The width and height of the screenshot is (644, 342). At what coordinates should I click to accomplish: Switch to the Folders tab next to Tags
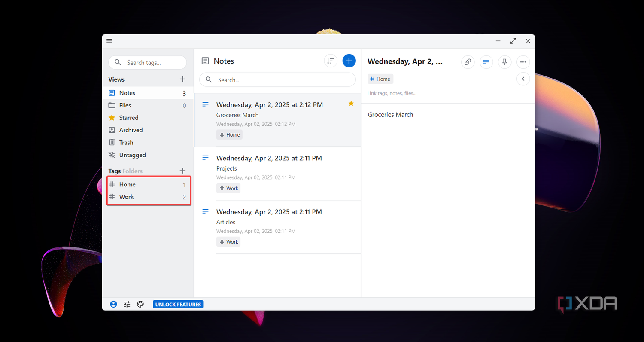[132, 171]
